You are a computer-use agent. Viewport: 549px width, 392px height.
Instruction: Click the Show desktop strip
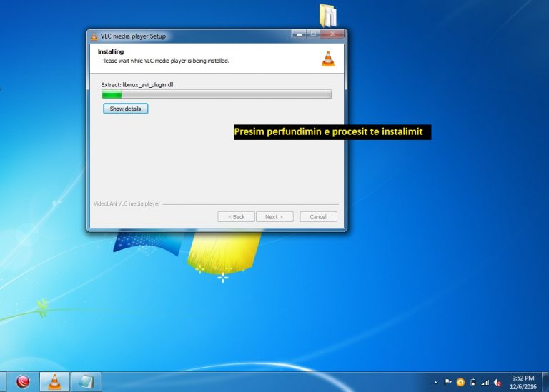coord(545,382)
